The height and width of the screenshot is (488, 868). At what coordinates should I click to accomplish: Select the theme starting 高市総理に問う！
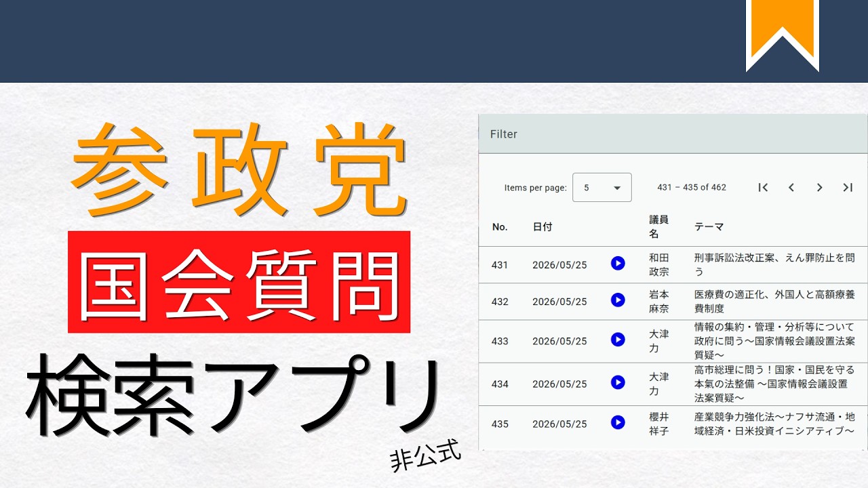(774, 384)
